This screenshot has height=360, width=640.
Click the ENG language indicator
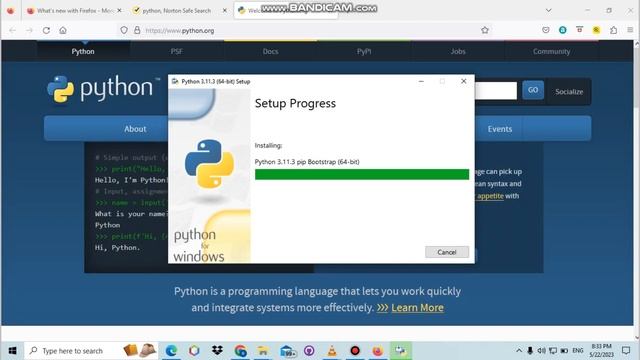coord(578,351)
